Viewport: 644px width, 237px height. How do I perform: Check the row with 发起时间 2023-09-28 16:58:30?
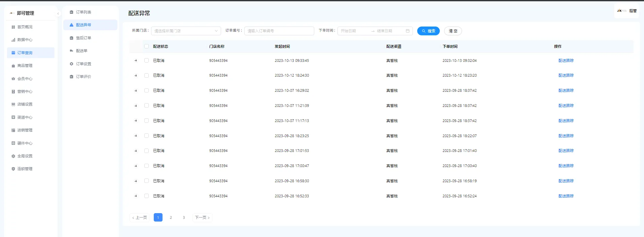click(x=146, y=181)
